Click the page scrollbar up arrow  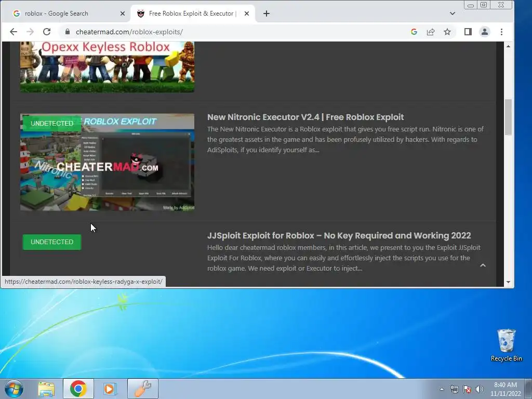tap(508, 46)
